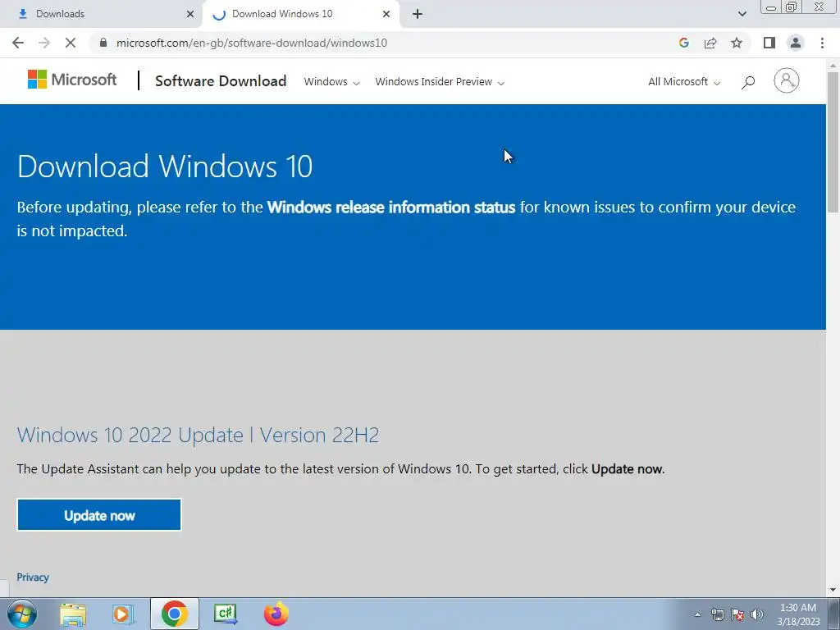Open the Action Center flag icon
This screenshot has height=630, width=840.
pyautogui.click(x=737, y=614)
